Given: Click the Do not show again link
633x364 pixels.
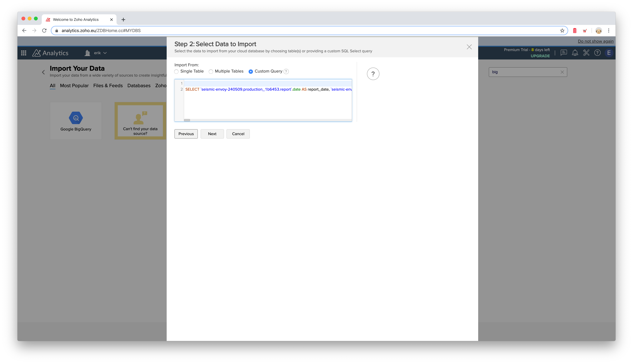Looking at the screenshot, I should point(595,41).
